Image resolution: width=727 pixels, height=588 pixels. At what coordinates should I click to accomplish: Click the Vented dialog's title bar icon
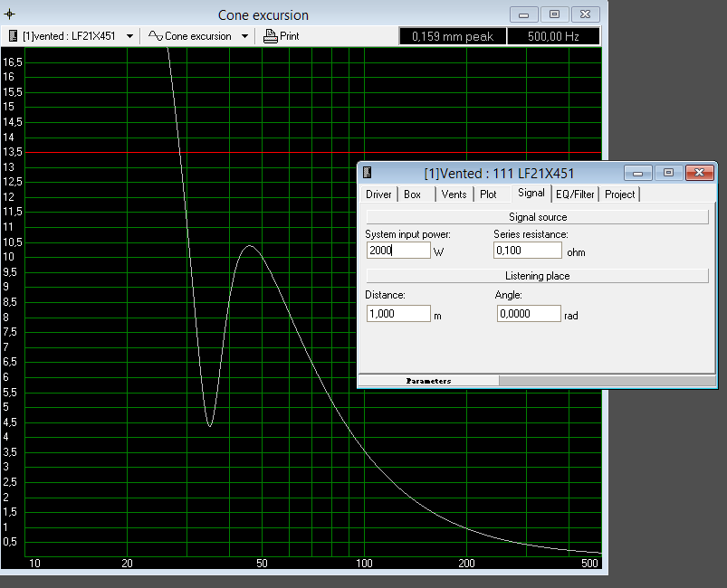pos(368,173)
